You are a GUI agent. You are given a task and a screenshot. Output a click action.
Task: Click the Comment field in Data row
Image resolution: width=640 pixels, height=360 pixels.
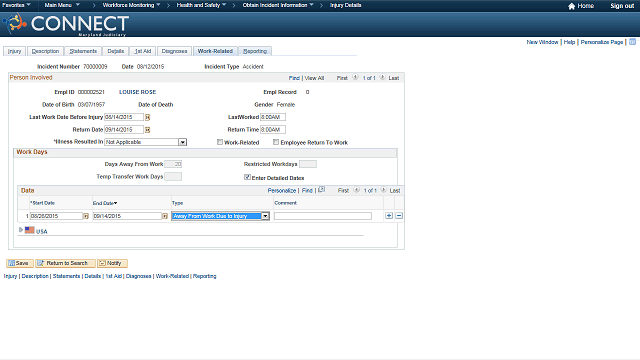[323, 216]
